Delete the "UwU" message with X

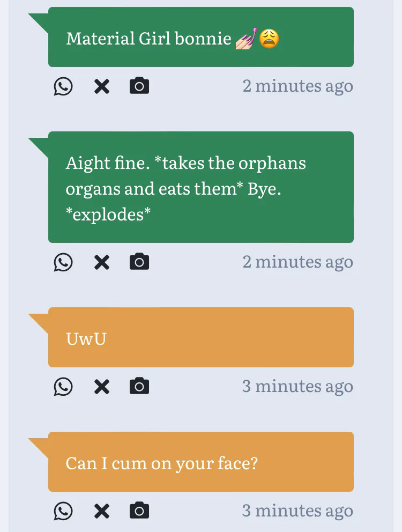102,386
